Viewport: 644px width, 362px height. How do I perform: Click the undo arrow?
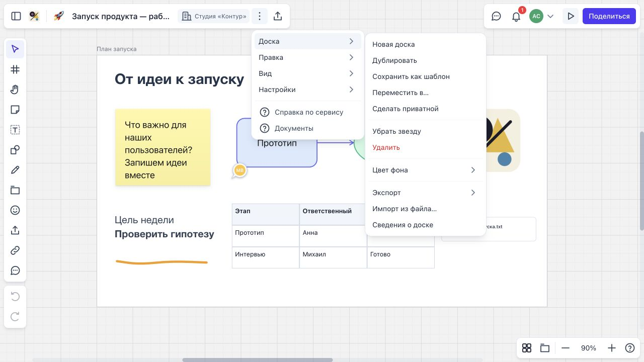(15, 297)
